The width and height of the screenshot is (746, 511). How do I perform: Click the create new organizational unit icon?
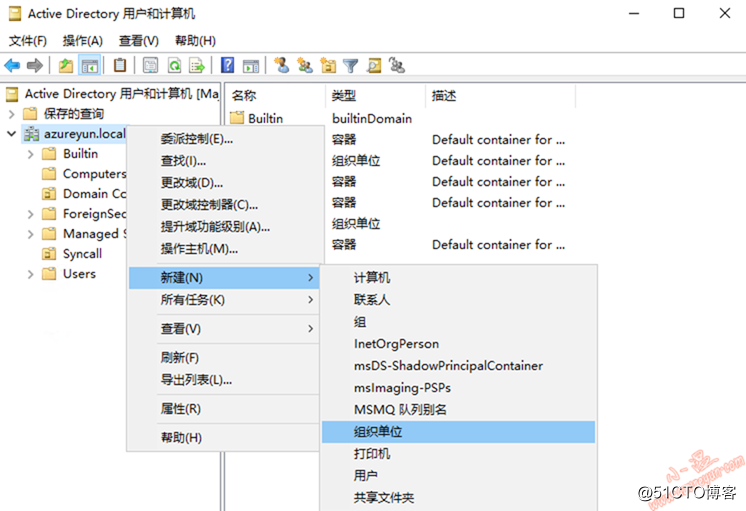click(x=328, y=65)
